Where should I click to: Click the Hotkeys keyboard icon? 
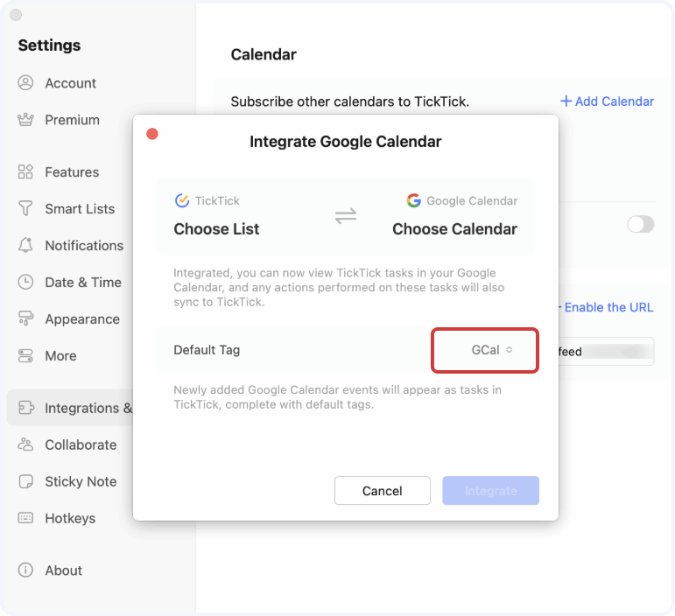[25, 518]
